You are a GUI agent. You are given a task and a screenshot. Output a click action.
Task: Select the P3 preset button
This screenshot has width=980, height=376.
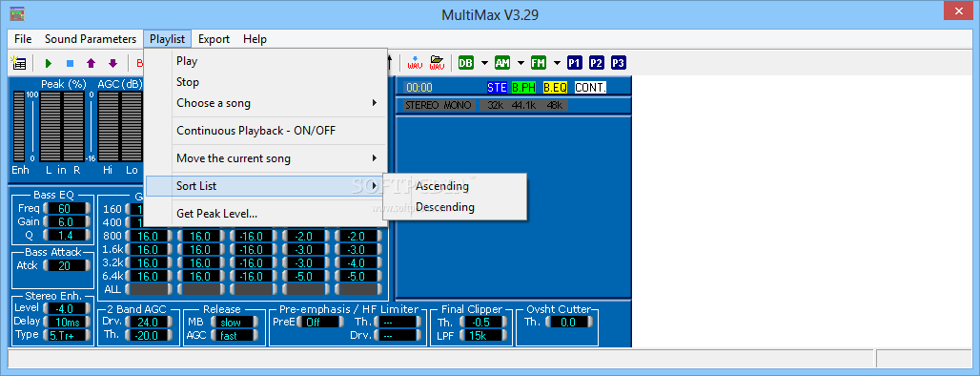pos(618,63)
